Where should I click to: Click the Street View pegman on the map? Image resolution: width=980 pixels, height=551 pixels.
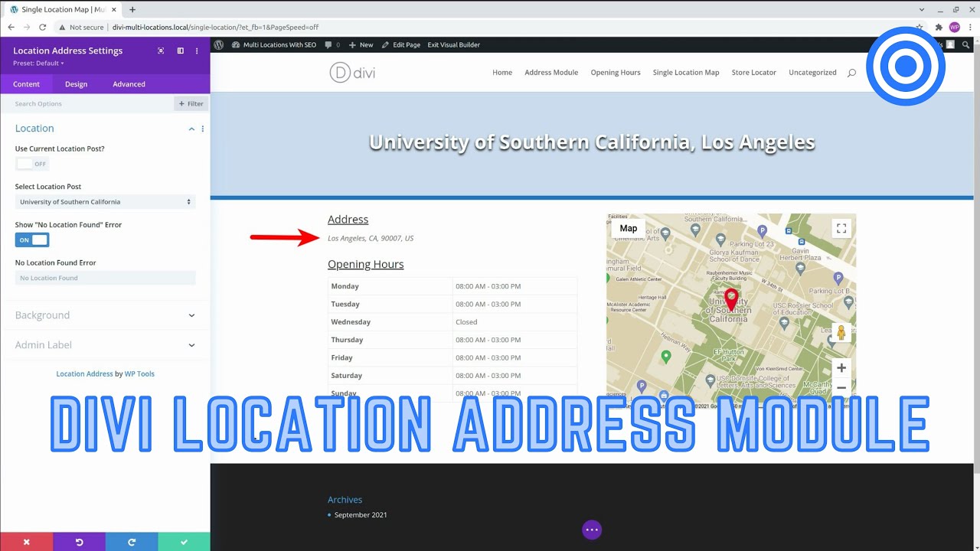(x=841, y=333)
